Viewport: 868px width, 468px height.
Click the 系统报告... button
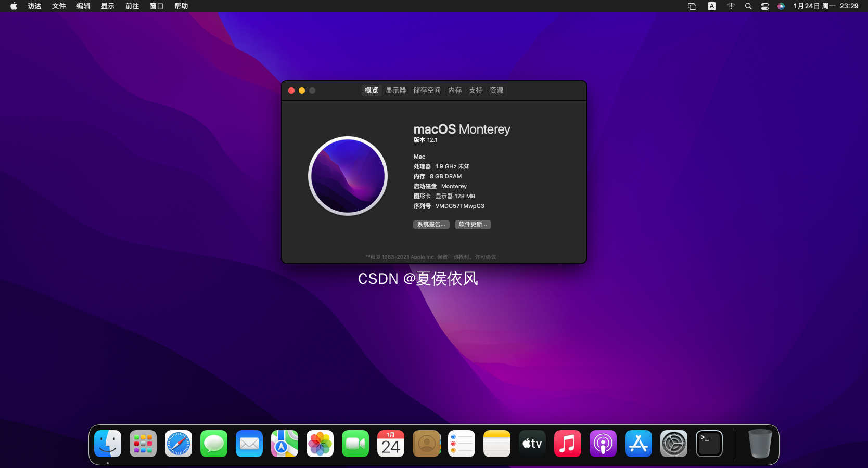point(431,225)
